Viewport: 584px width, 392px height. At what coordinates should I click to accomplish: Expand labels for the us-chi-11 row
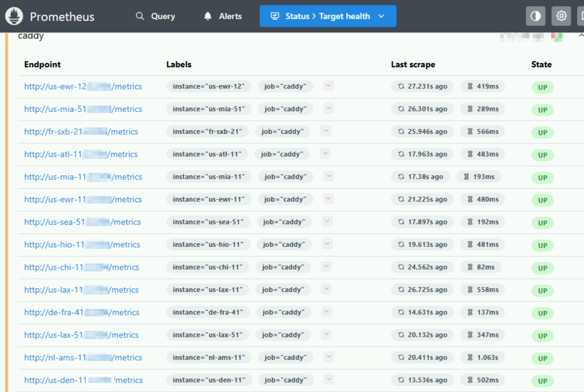(x=326, y=267)
